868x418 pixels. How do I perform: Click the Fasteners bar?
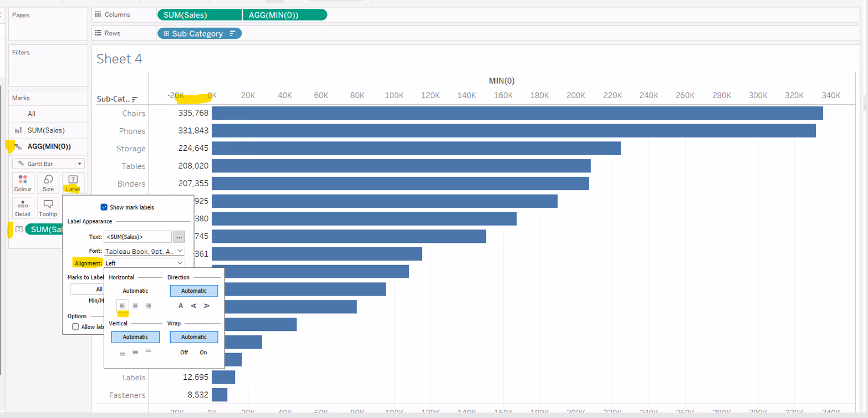tap(219, 395)
